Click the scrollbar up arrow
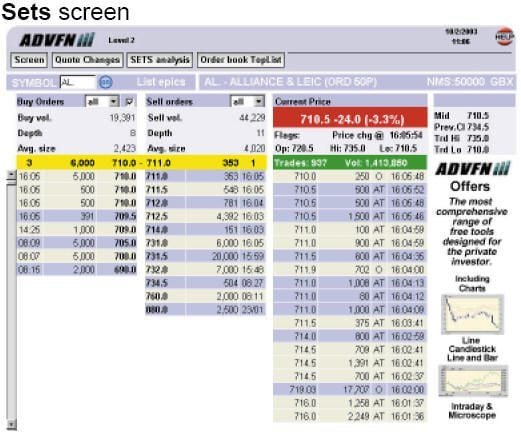521x435 pixels. click(x=11, y=174)
